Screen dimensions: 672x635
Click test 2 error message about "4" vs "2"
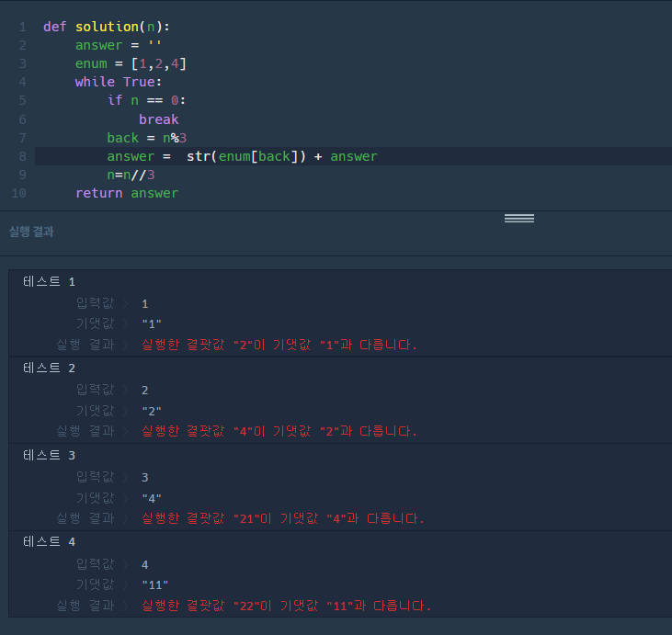(279, 431)
